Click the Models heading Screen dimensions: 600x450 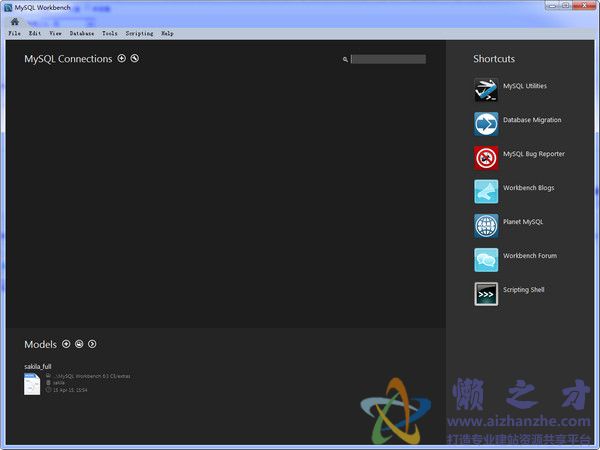coord(40,344)
